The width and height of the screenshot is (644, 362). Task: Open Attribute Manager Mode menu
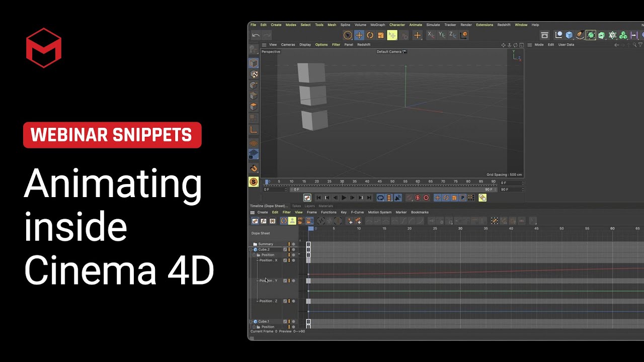[539, 45]
